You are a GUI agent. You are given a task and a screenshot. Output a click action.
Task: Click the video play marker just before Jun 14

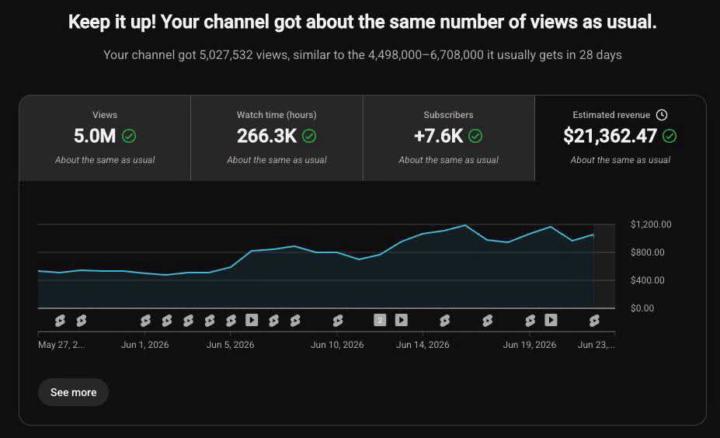coord(401,320)
